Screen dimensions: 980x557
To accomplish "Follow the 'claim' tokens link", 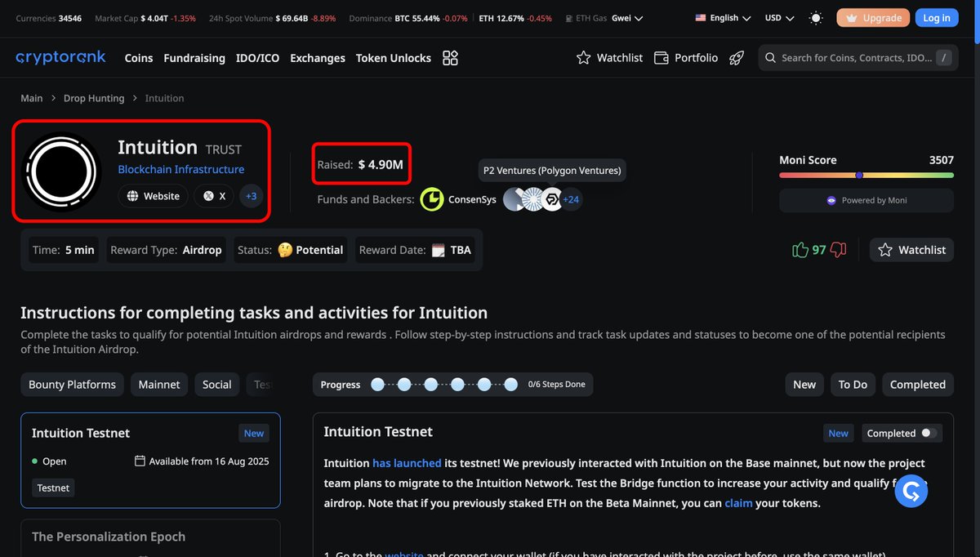I will [738, 503].
